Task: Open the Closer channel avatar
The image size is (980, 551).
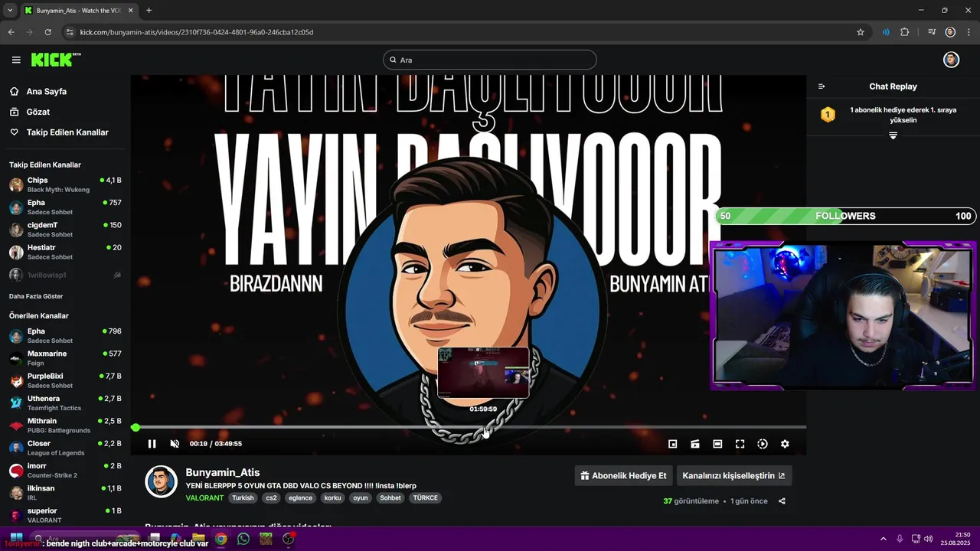Action: point(16,448)
